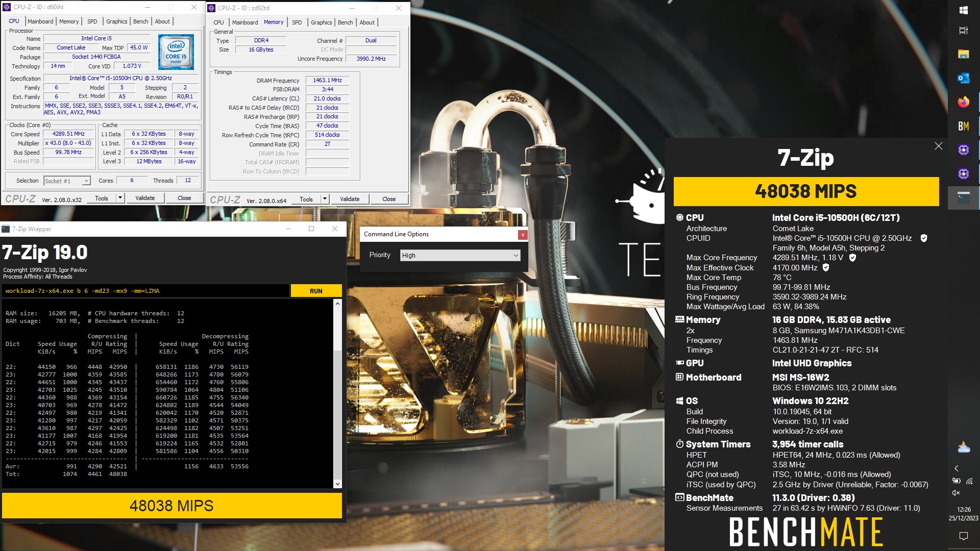Open Tools dropdown arrow in left CPU-Z
Image resolution: width=980 pixels, height=551 pixels.
120,198
